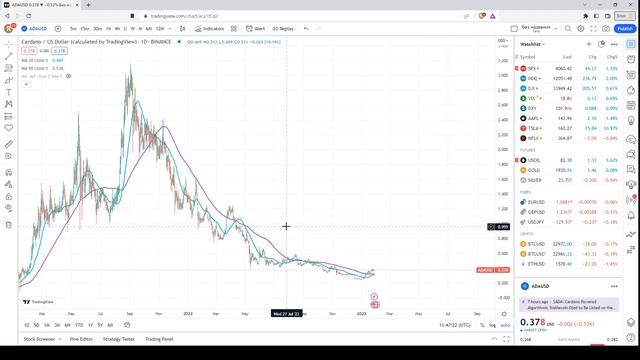Viewport: 640px width, 360px height.
Task: Add symbol to the Watchlist
Action: tap(589, 44)
